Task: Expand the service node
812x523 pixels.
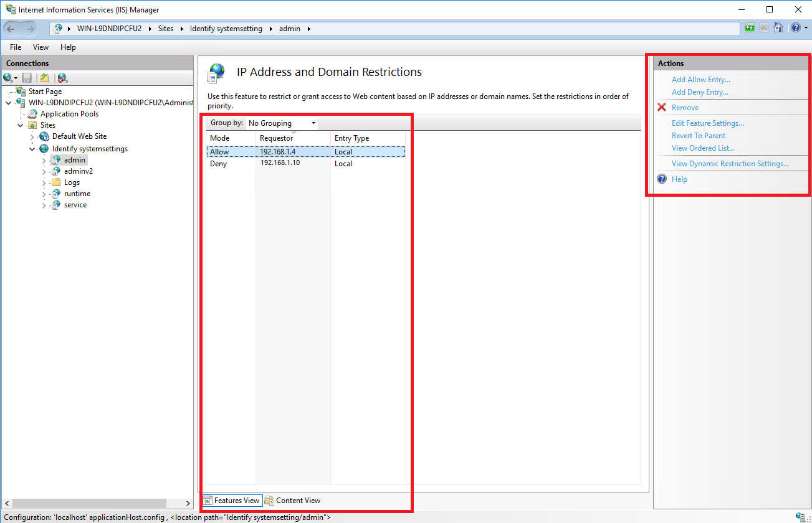Action: coord(44,205)
